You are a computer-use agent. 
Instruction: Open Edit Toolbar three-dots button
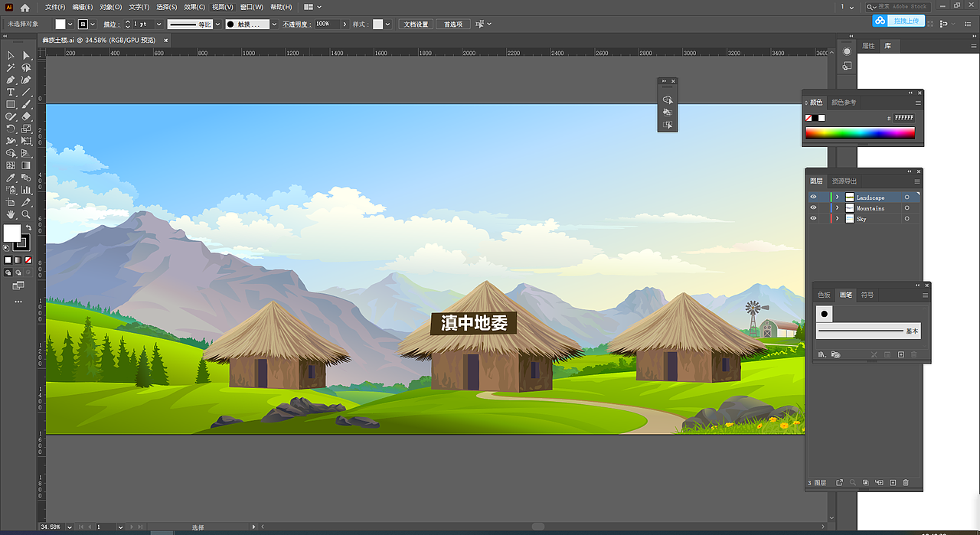tap(18, 302)
